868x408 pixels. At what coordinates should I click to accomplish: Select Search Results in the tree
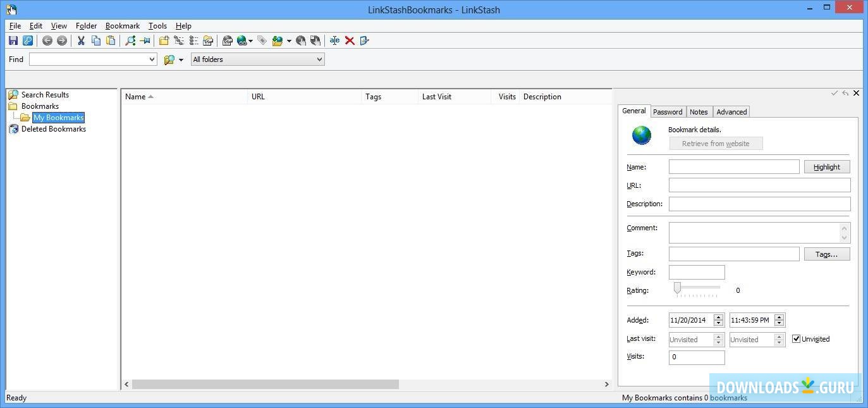coord(45,95)
